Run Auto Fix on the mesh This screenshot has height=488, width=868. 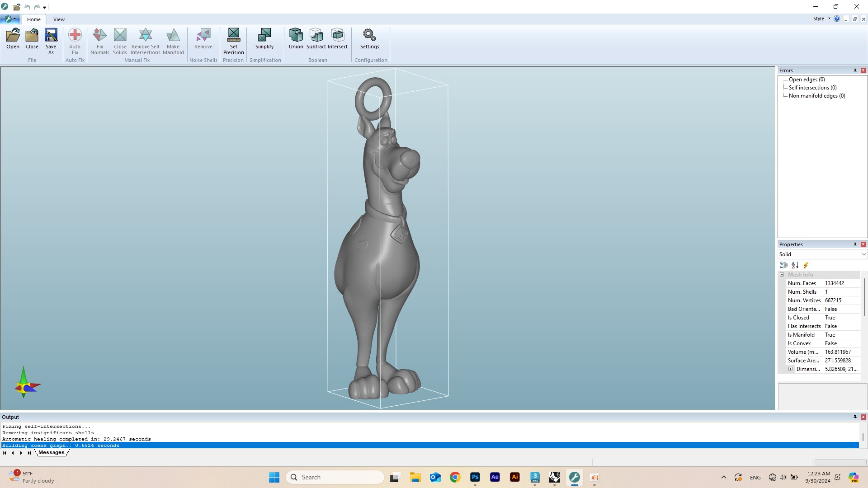tap(75, 42)
